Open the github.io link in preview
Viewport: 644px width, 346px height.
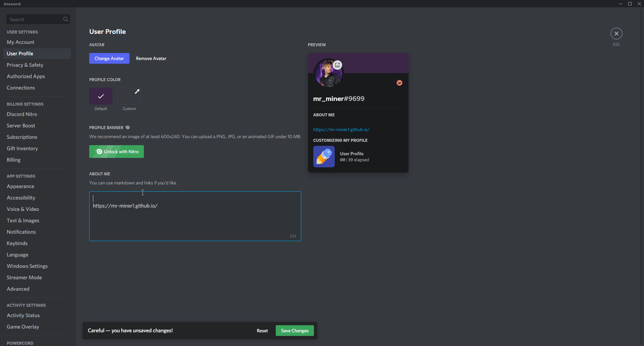click(341, 129)
